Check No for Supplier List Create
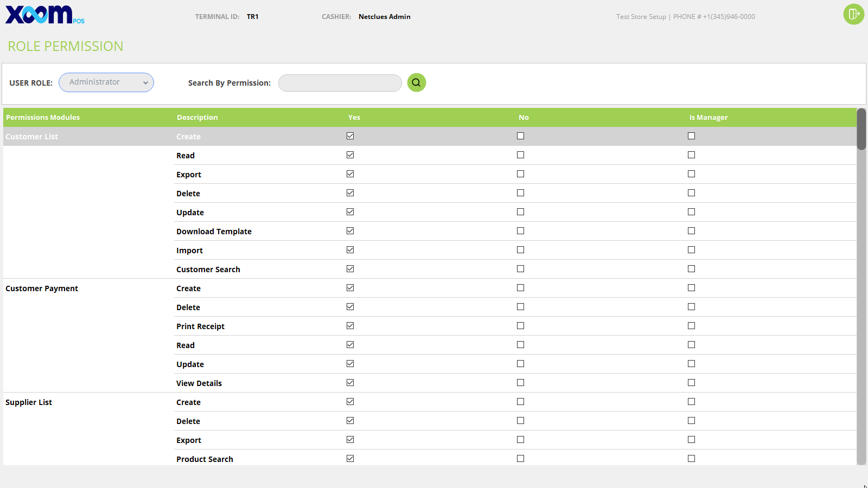The width and height of the screenshot is (868, 488). click(x=521, y=402)
